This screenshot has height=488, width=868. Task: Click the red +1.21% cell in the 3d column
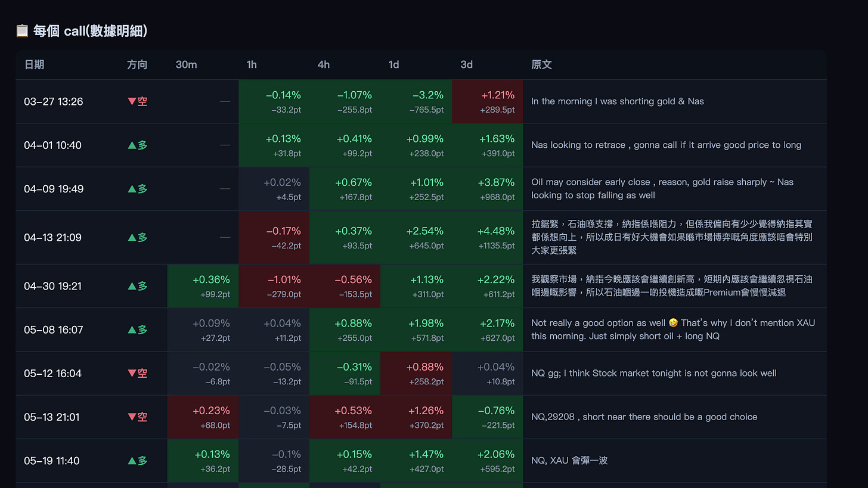488,101
